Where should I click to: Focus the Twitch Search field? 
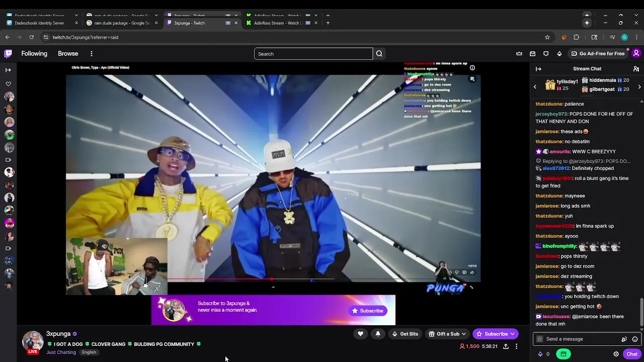tap(313, 54)
